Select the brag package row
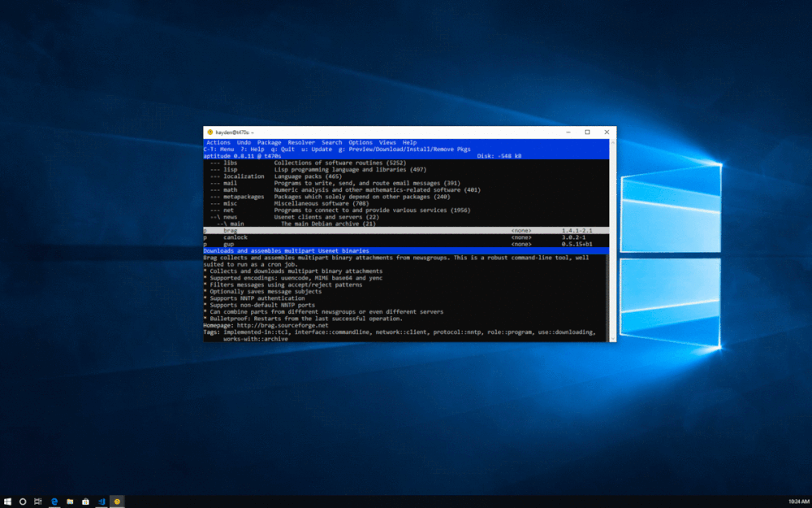The height and width of the screenshot is (508, 812). [406, 230]
